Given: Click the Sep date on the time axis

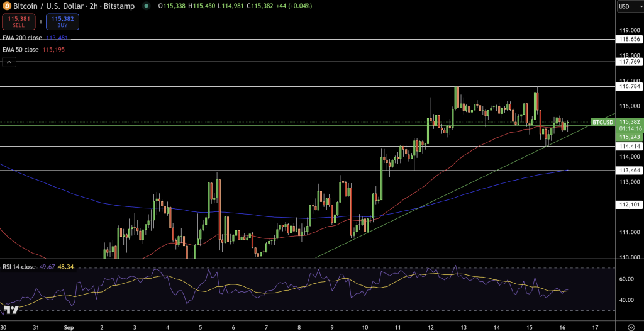Looking at the screenshot, I should (x=69, y=327).
